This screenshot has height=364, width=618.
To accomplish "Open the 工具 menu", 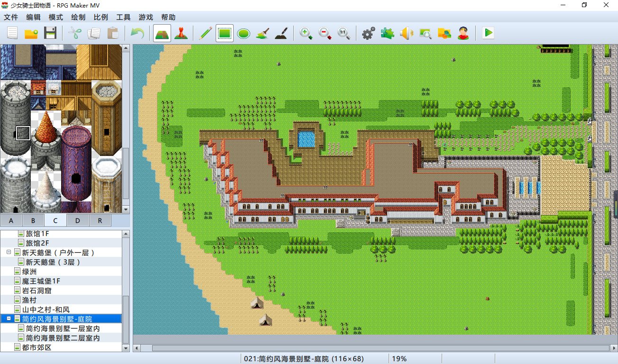I will coord(123,17).
